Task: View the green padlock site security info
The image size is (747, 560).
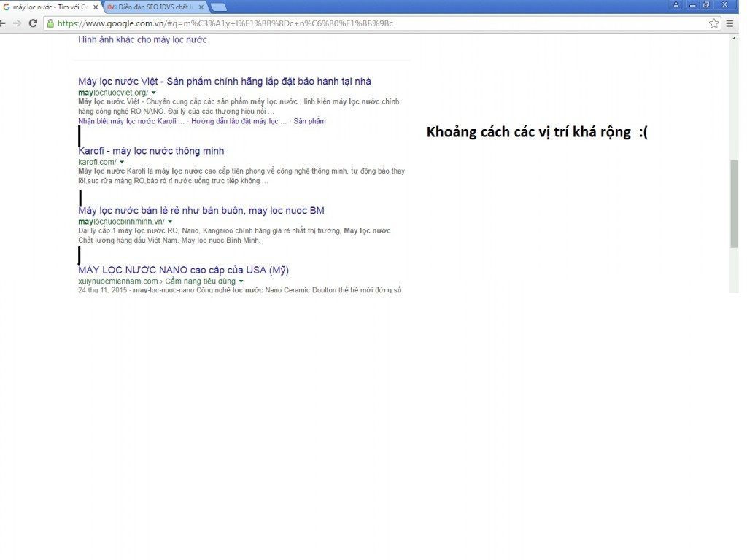Action: coord(50,23)
